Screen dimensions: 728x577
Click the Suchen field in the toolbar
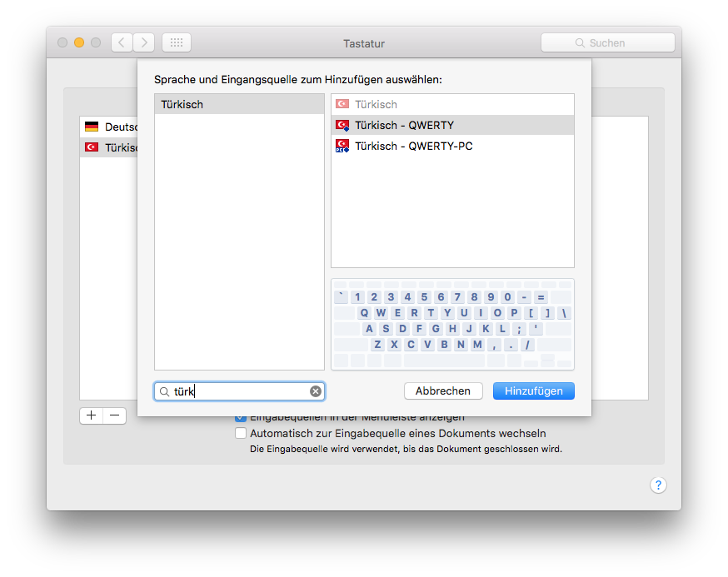point(608,42)
